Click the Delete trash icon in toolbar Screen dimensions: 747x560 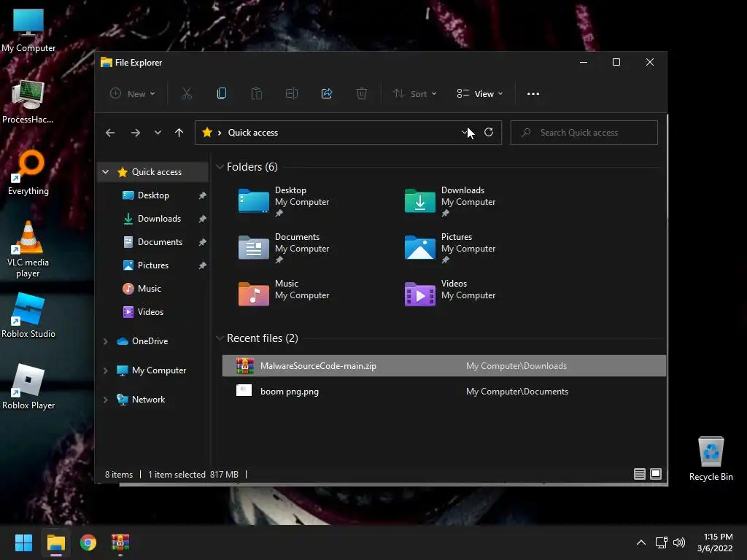[362, 94]
